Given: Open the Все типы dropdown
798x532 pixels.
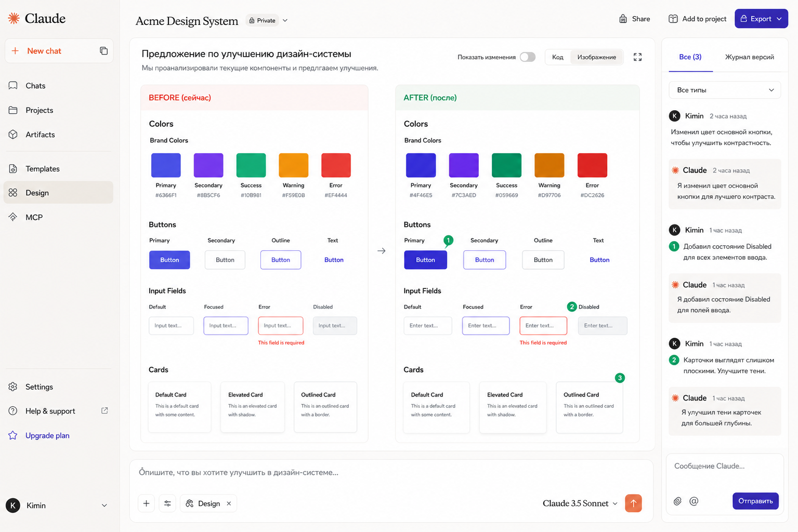Looking at the screenshot, I should pos(725,90).
